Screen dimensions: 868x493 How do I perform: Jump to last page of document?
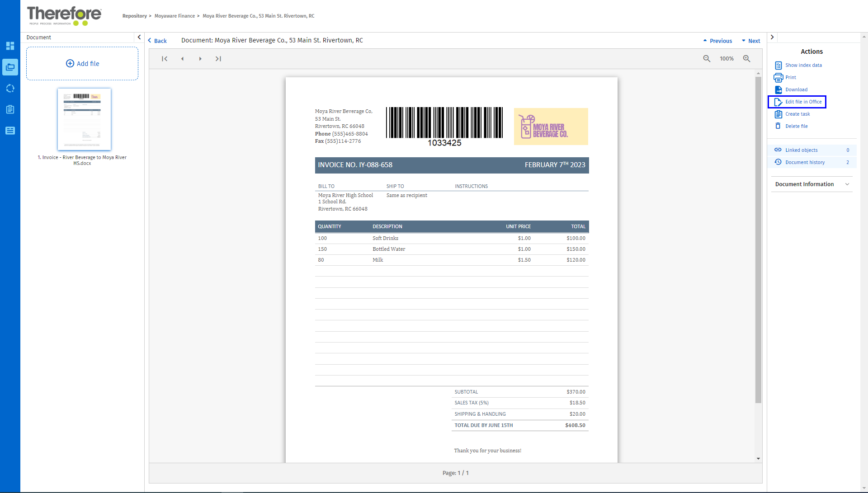point(218,59)
